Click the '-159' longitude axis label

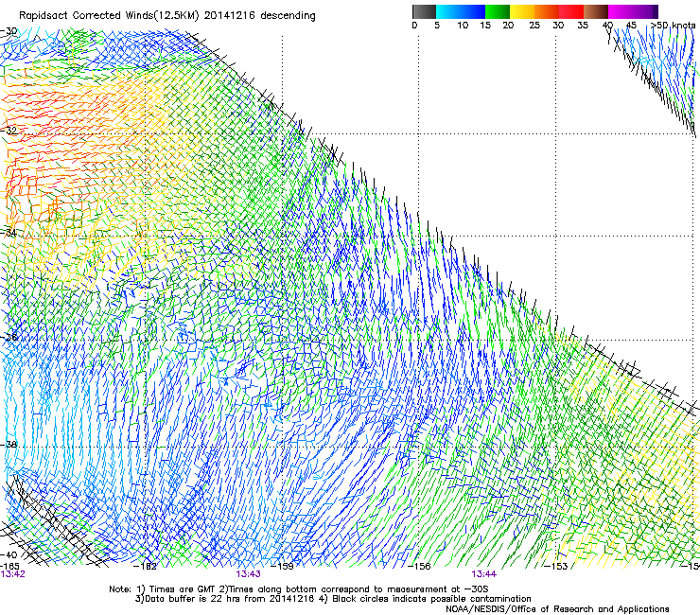(x=283, y=567)
